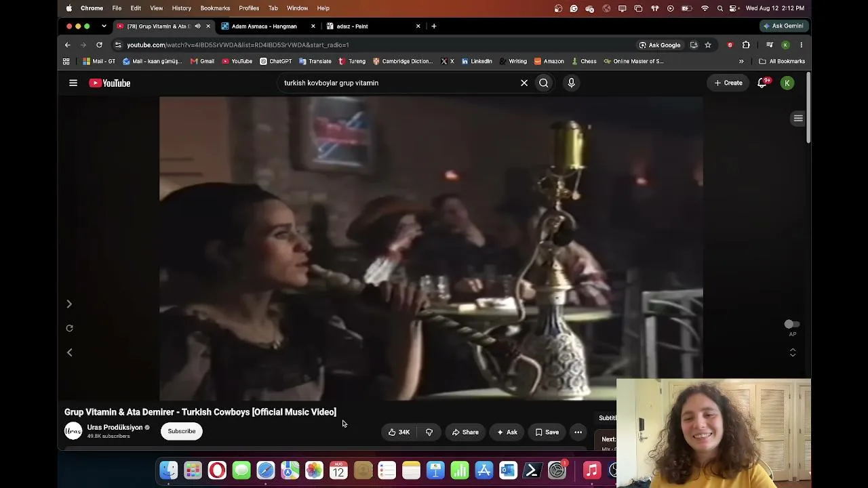Click the video player area
The image size is (868, 488).
[x=431, y=248]
